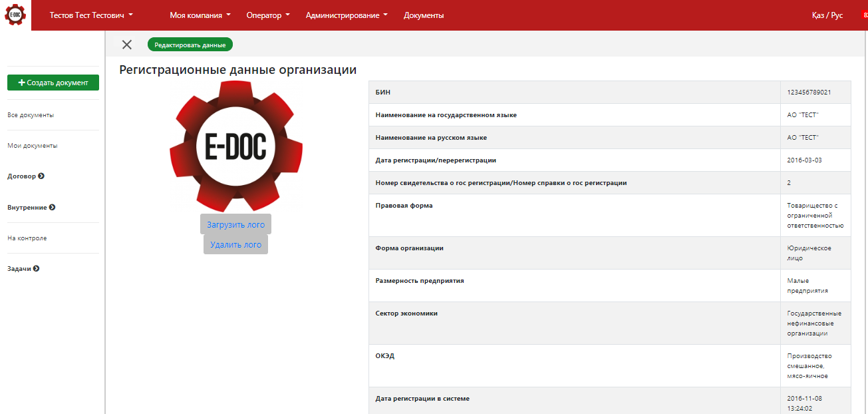Expand the Задачи section arrow icon
The width and height of the screenshot is (868, 414).
click(37, 269)
